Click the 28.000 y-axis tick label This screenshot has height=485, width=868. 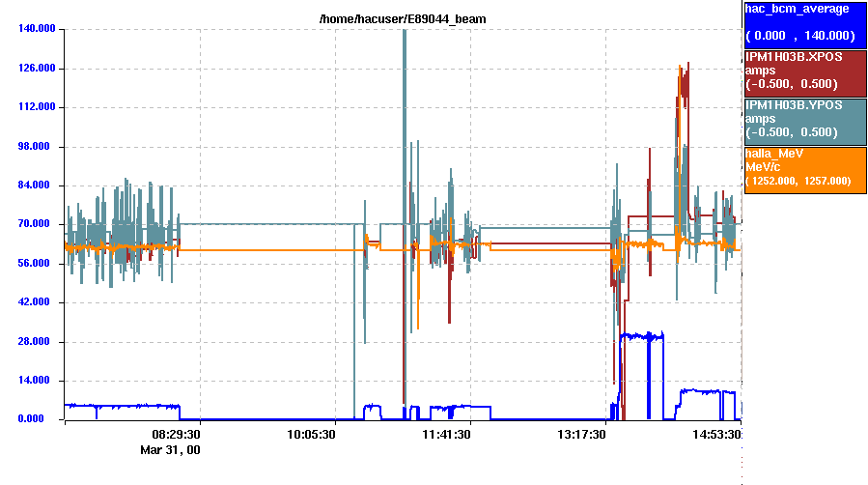click(x=39, y=342)
